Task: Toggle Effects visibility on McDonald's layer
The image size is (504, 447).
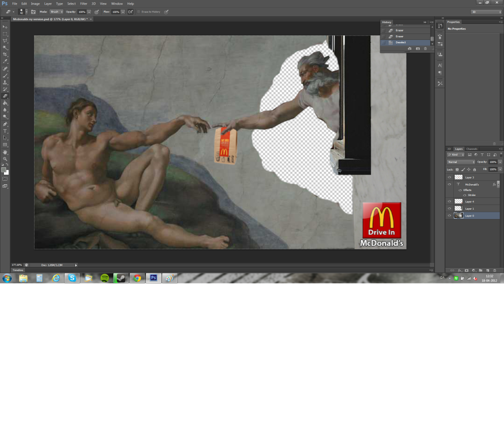Action: click(x=460, y=190)
